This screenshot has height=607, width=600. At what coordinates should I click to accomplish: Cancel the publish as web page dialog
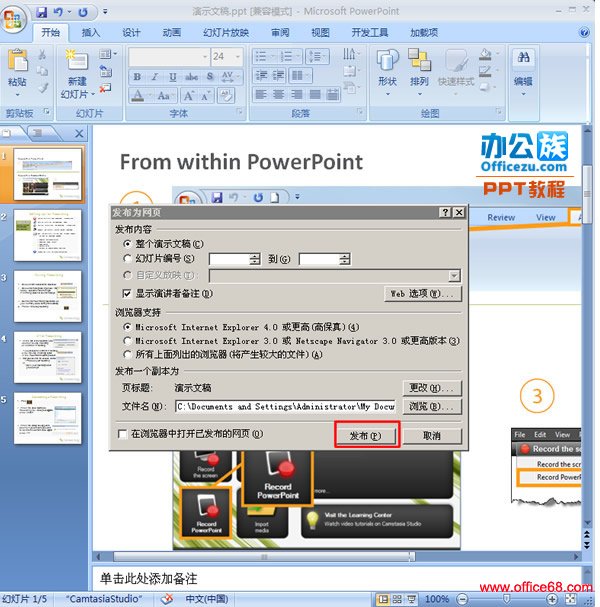tap(432, 436)
